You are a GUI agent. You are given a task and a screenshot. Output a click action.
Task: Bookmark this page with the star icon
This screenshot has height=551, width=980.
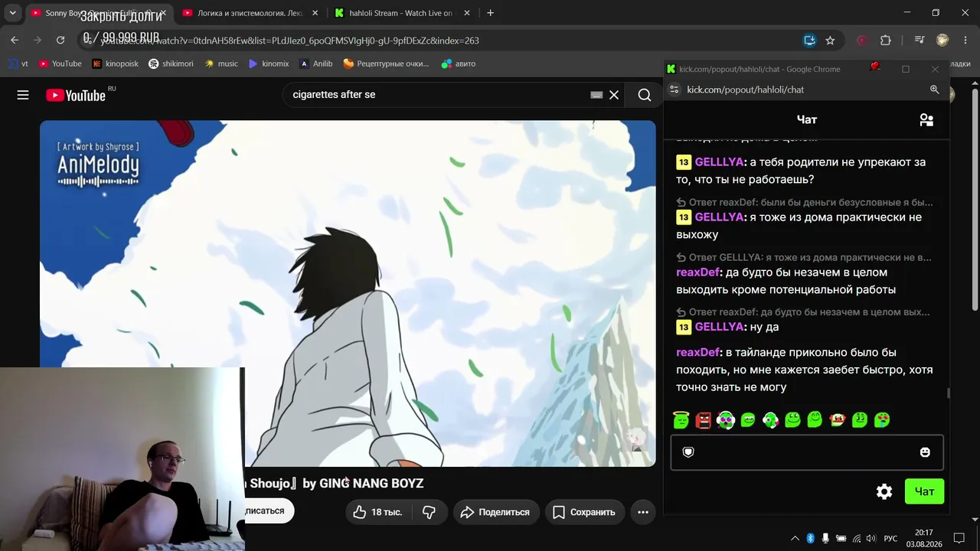point(830,41)
